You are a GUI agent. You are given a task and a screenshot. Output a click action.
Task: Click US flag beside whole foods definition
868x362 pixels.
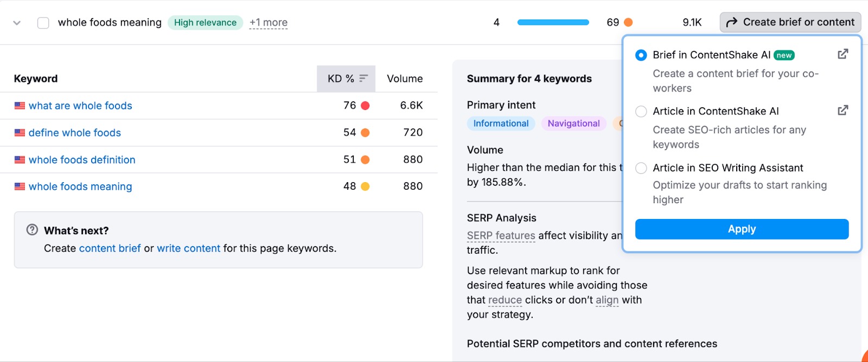[20, 160]
